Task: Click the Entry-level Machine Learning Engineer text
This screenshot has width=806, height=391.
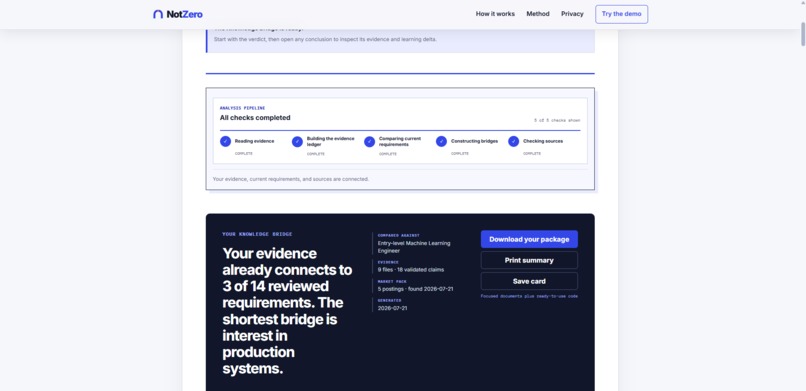Action: click(x=414, y=247)
